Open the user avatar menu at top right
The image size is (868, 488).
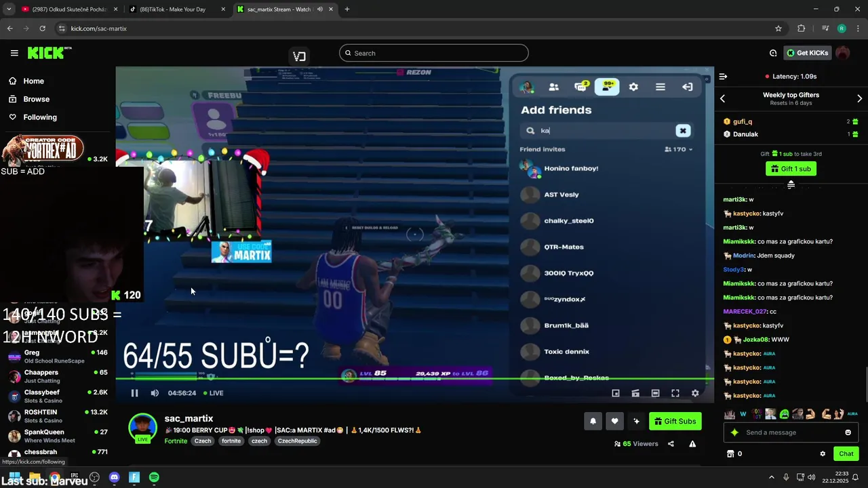click(842, 53)
